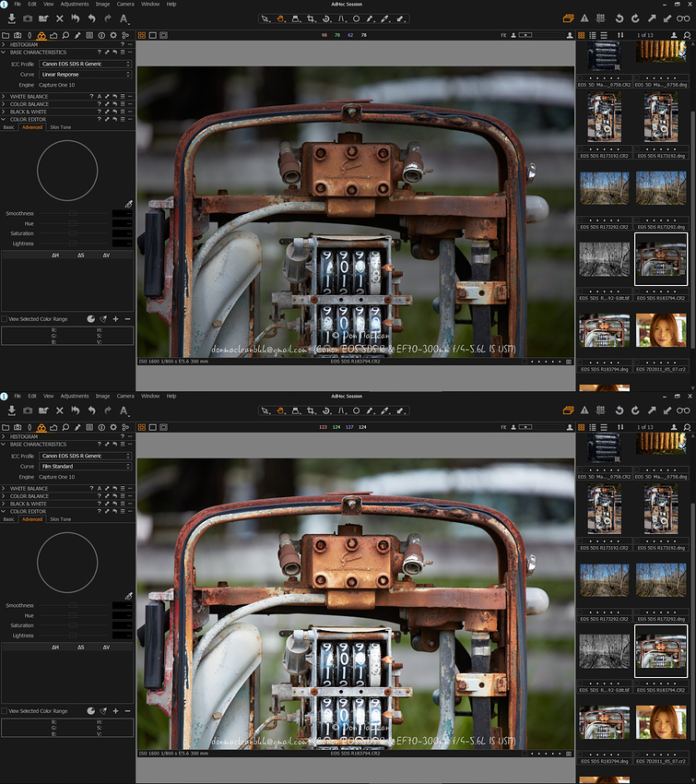The image size is (696, 784).
Task: Enable View Selected Color Range in upper panel
Action: tap(5, 319)
